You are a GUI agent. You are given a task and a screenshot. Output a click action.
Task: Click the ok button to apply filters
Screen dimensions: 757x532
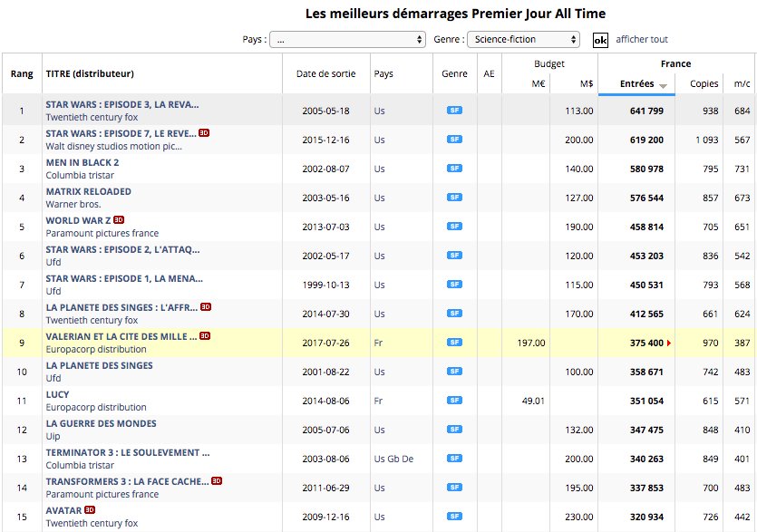[600, 40]
